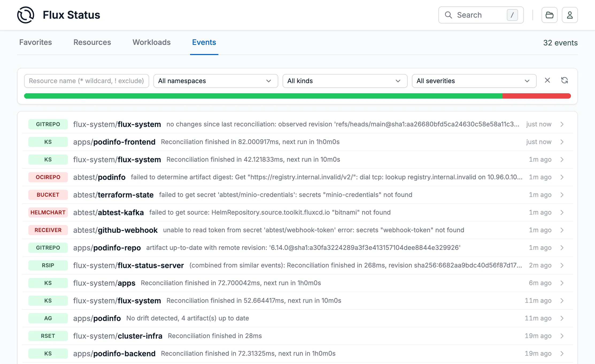Open the folder icon button in header
This screenshot has height=364, width=595.
[549, 15]
